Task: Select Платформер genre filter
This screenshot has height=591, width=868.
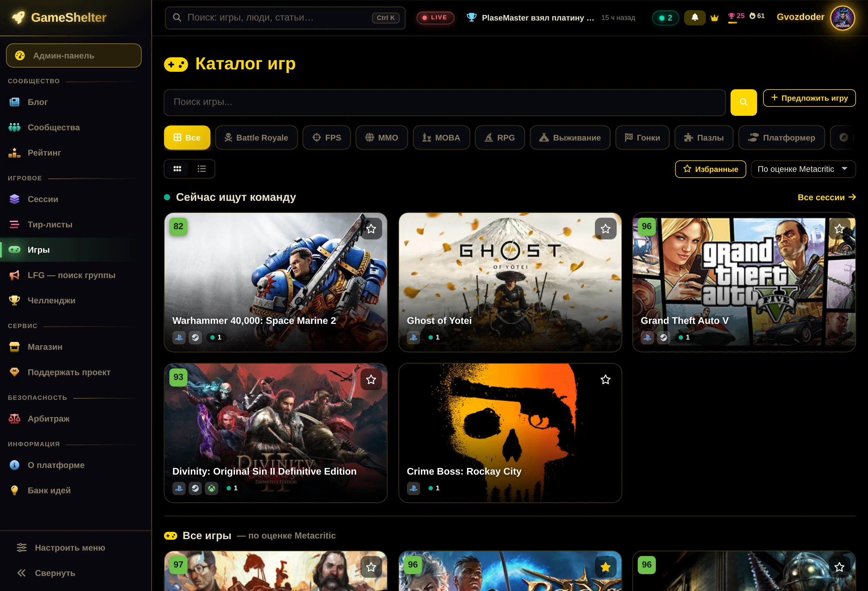Action: 781,137
